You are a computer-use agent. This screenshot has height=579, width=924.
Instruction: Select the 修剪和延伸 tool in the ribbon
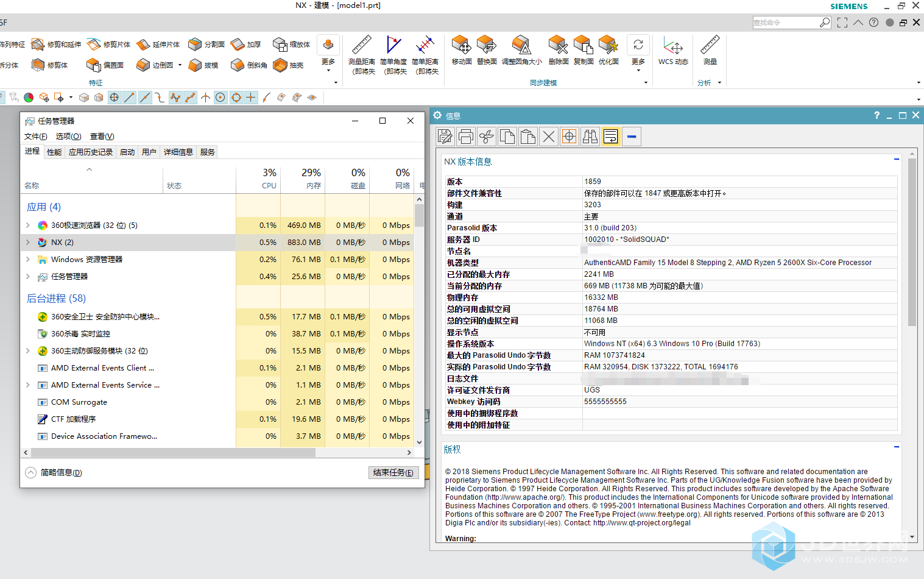pyautogui.click(x=56, y=44)
